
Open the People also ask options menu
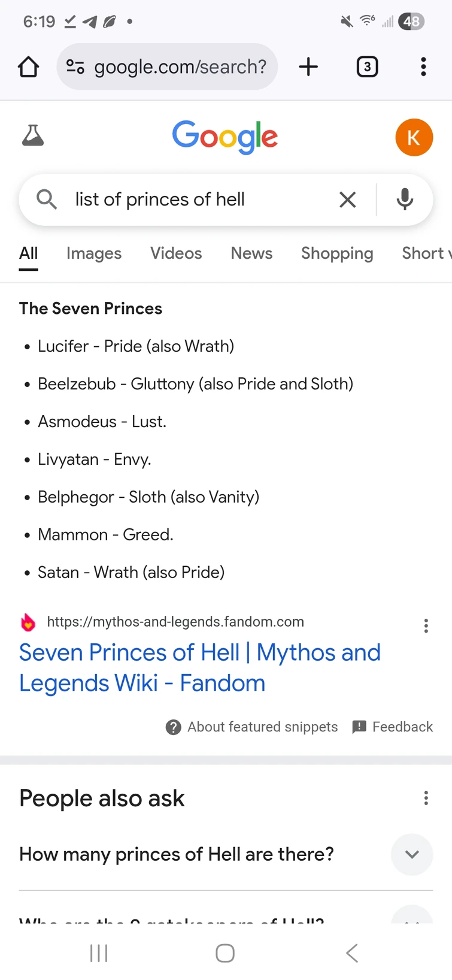(x=426, y=798)
